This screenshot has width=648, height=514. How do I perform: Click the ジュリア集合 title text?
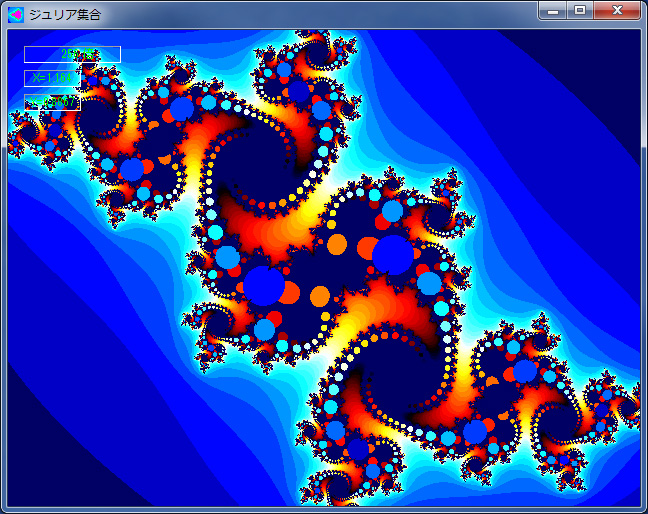65,15
